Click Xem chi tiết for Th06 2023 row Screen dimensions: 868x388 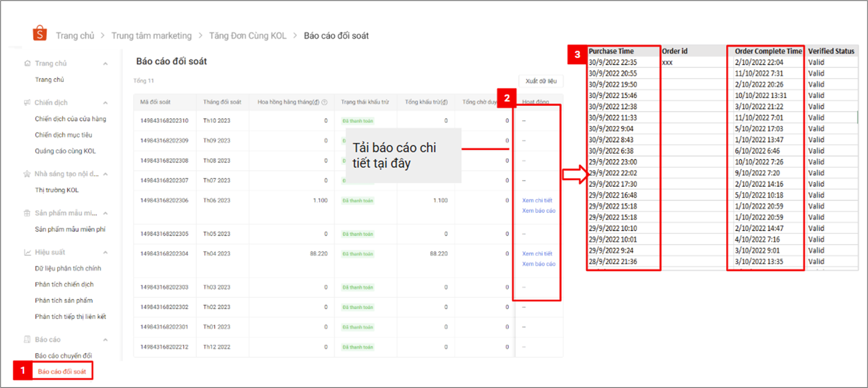[537, 201]
